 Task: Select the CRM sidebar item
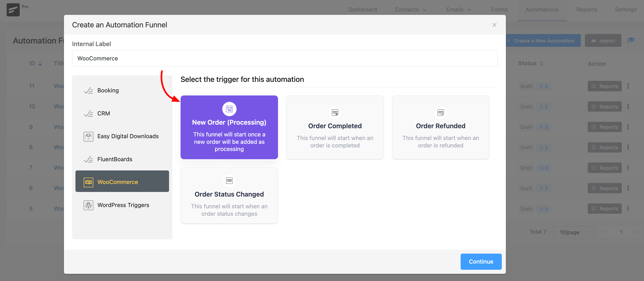(x=104, y=113)
